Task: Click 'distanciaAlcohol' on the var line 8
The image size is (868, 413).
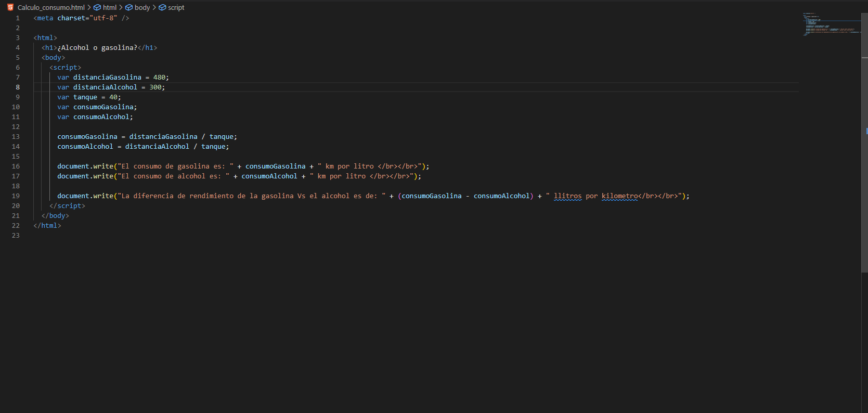Action: point(105,87)
